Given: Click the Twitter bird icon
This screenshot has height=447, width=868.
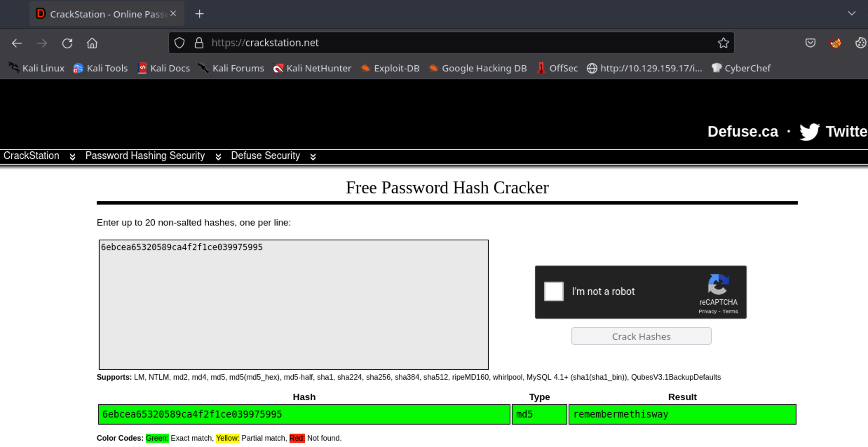Looking at the screenshot, I should click(809, 132).
